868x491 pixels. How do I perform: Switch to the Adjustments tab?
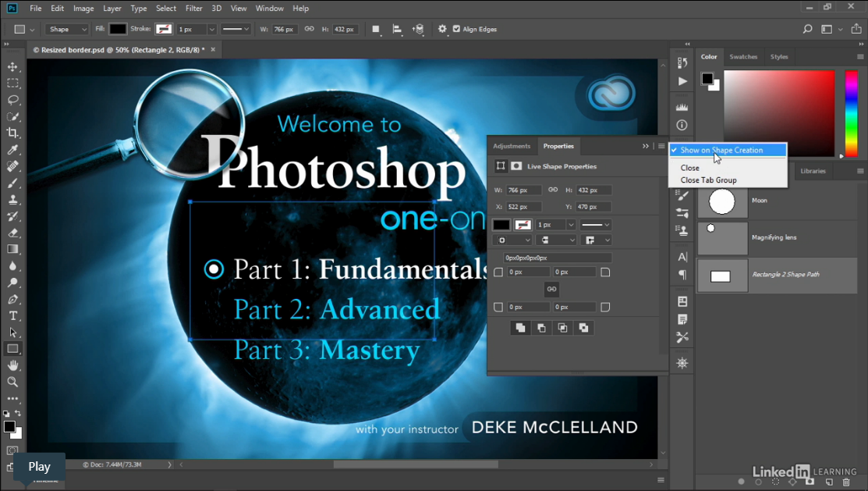coord(512,146)
